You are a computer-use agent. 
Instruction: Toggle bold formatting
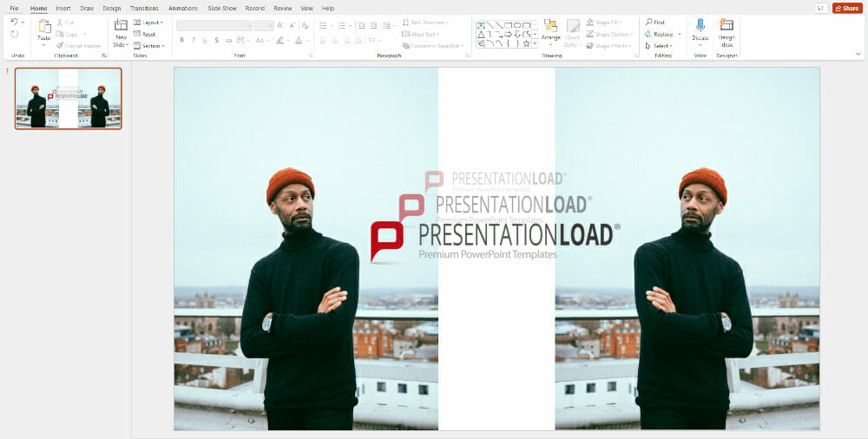(x=181, y=41)
